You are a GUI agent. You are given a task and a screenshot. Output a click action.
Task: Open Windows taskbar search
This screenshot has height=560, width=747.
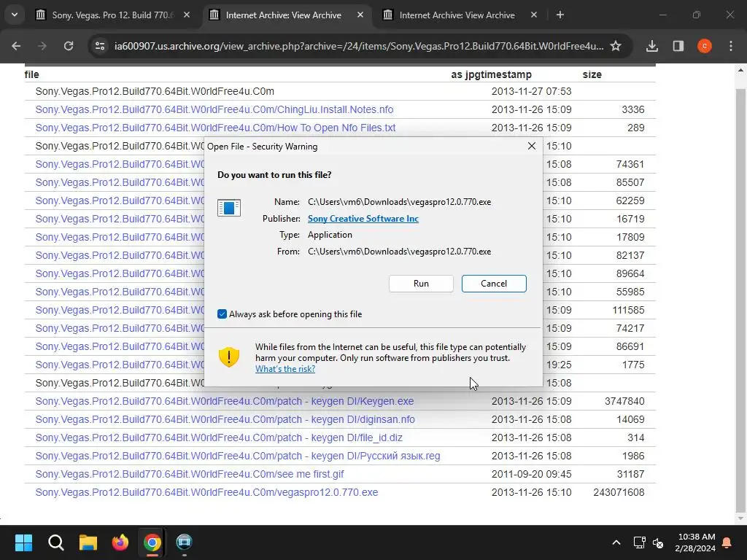click(55, 542)
